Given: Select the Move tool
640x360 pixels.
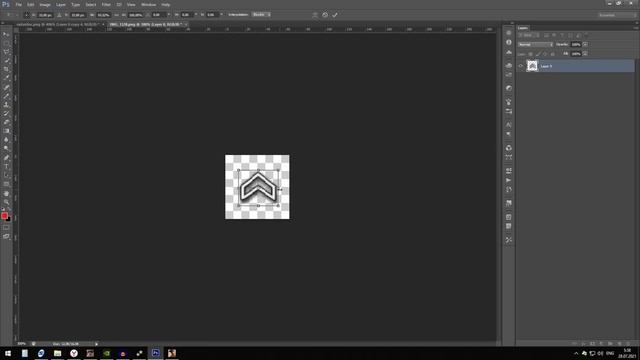Looking at the screenshot, I should click(x=6, y=34).
